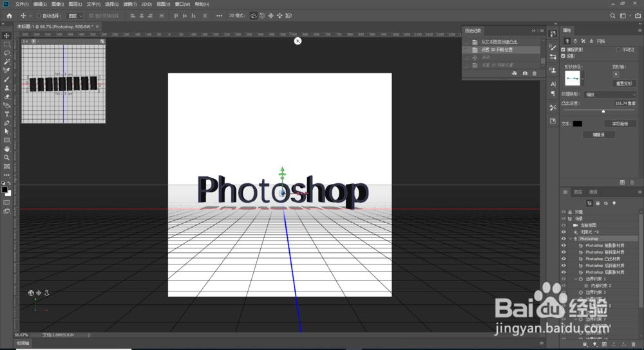Click the 字符面板 button

(x=620, y=124)
